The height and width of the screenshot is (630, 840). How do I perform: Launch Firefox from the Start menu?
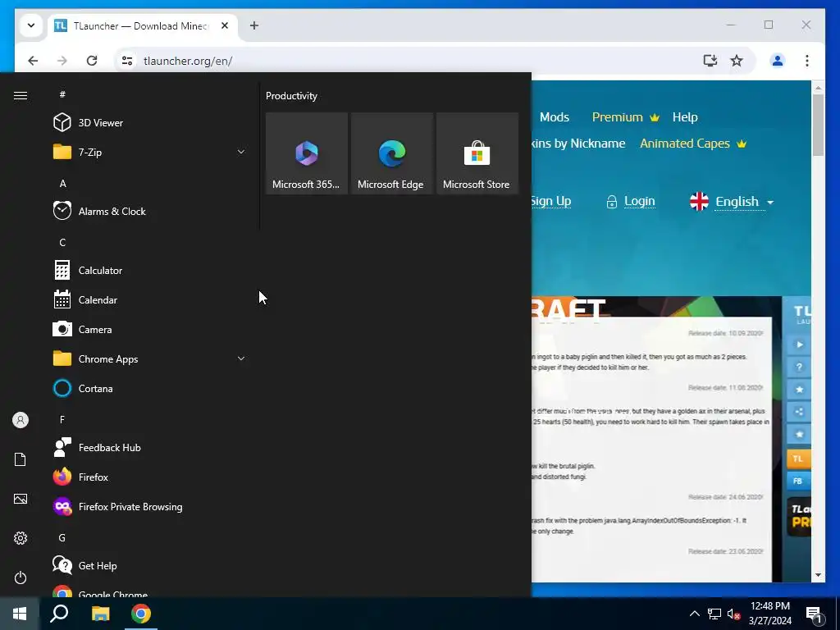coord(149,477)
